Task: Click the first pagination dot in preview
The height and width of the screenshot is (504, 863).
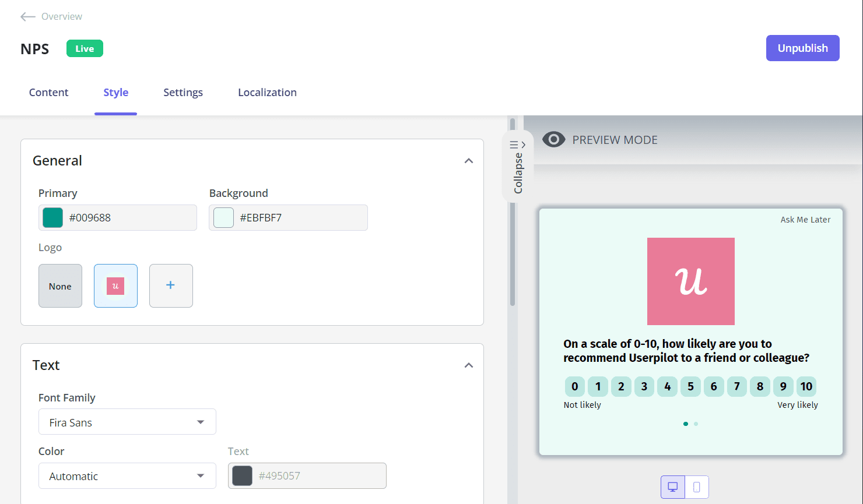Action: pos(686,424)
